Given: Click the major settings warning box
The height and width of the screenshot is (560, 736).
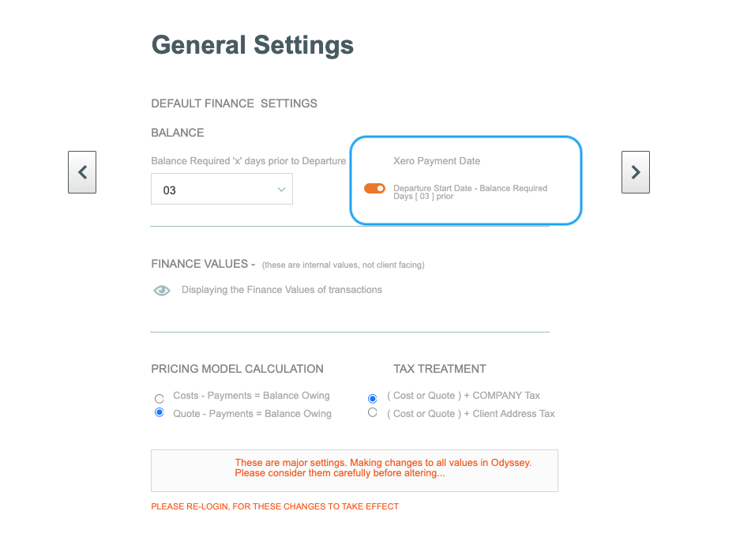Looking at the screenshot, I should pos(355,471).
